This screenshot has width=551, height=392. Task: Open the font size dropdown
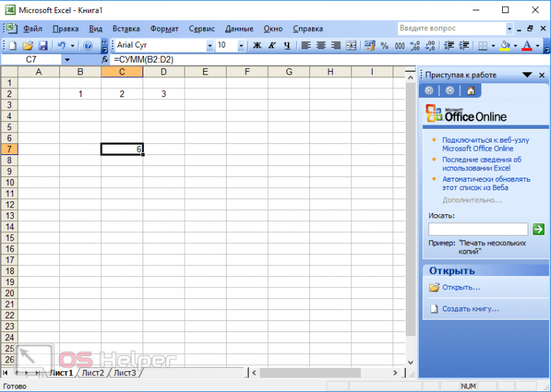[241, 45]
